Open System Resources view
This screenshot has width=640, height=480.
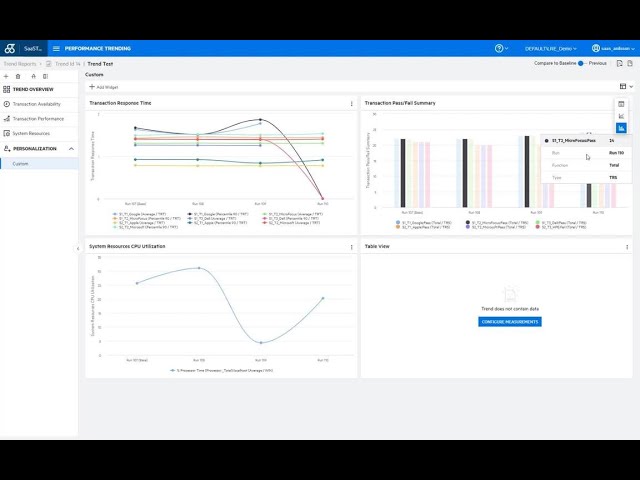click(39, 133)
